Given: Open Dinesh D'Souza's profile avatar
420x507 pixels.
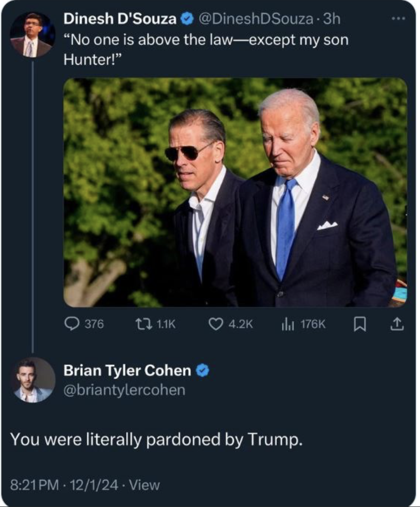Looking at the screenshot, I should pos(32,34).
